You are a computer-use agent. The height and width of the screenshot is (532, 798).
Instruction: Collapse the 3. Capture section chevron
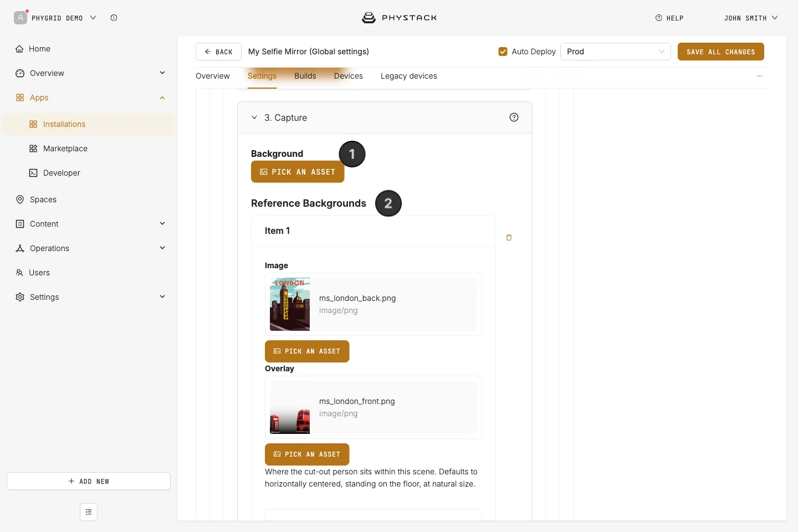[254, 117]
